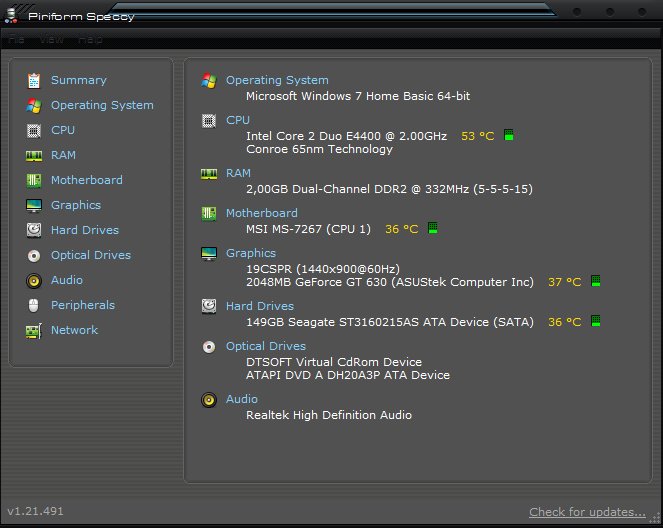663x528 pixels.
Task: Click the CPU chip icon in sidebar
Action: (34, 130)
